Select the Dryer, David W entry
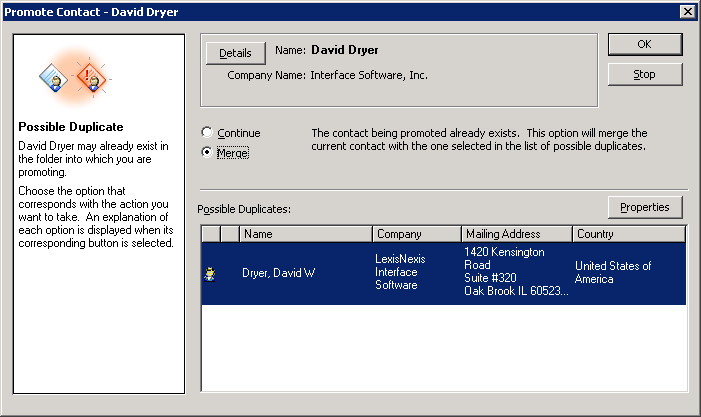Screen dimensions: 701x417 point(279,273)
